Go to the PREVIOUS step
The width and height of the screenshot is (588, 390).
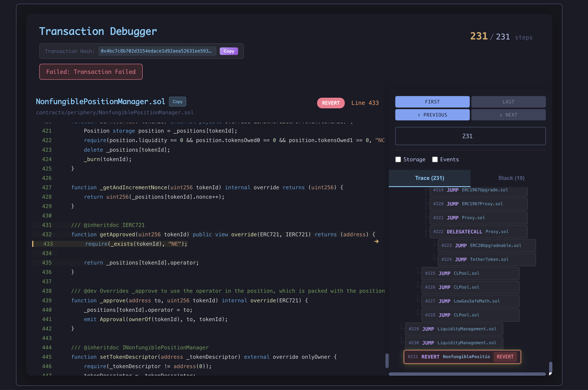click(432, 115)
